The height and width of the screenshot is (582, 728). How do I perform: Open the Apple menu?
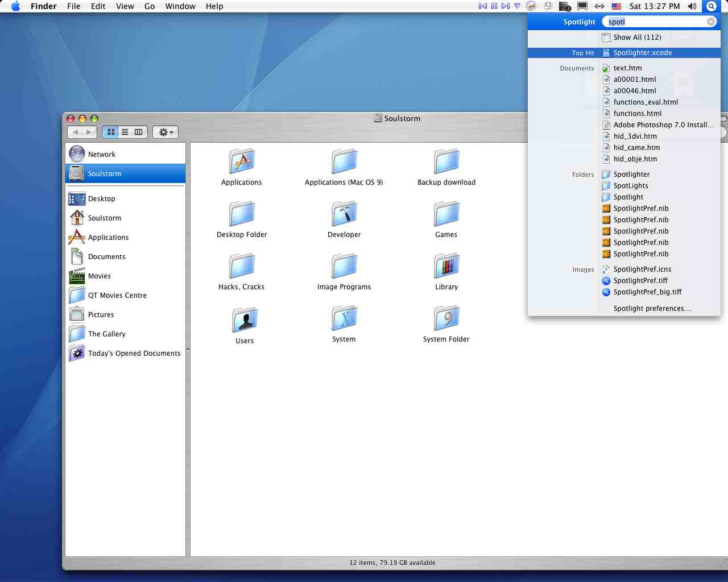point(15,6)
